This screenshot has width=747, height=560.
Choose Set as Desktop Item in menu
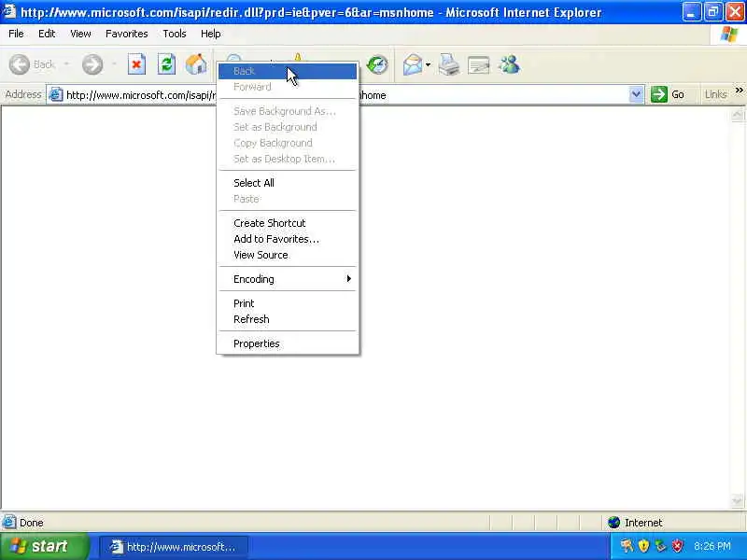[288, 159]
